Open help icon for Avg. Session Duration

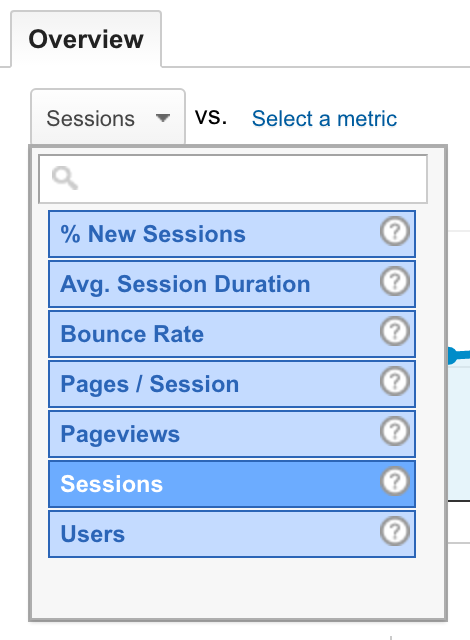click(395, 281)
